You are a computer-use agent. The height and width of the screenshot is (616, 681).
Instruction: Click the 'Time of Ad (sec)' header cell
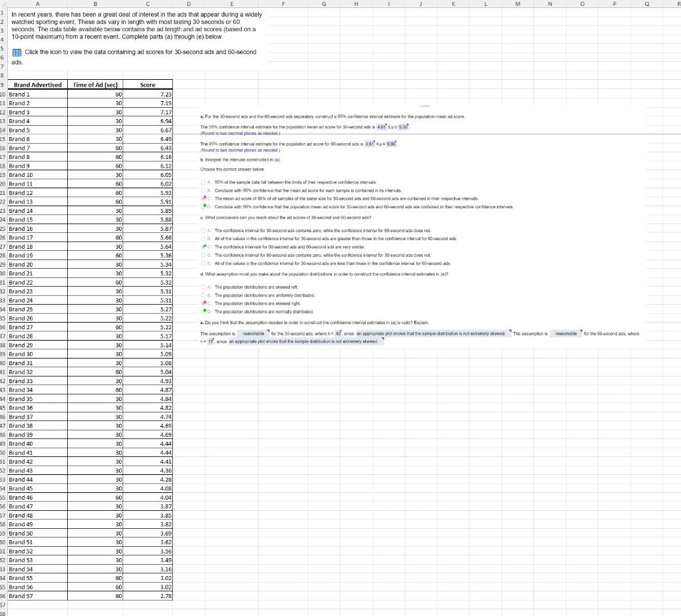(95, 84)
